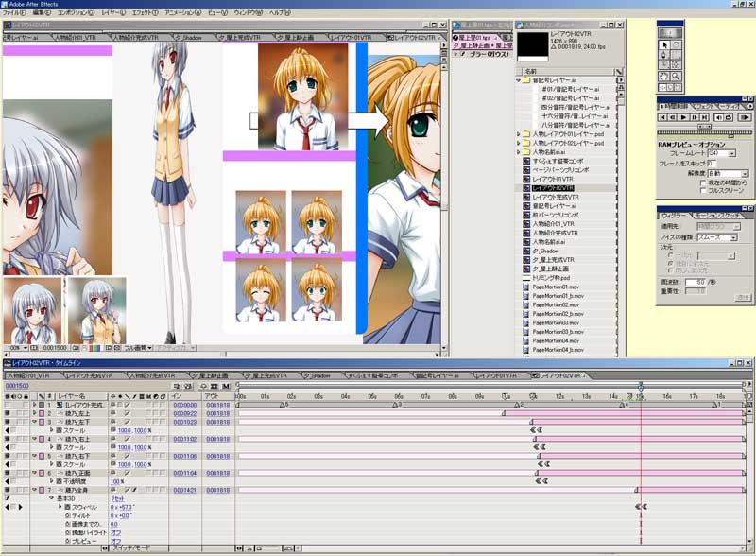756x556 pixels.
Task: Toggle keyframe checkbox on 不透明度 row
Action: [13, 481]
